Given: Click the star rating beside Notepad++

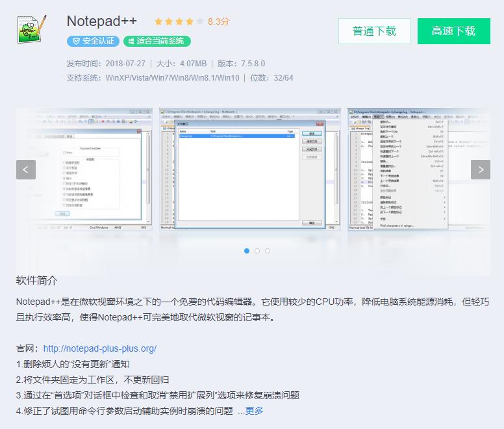Looking at the screenshot, I should (179, 21).
